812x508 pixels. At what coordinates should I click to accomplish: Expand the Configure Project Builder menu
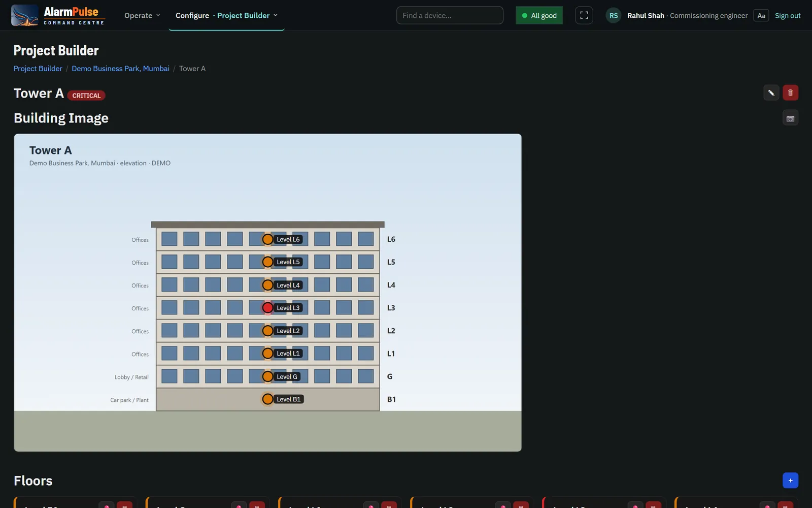[226, 15]
